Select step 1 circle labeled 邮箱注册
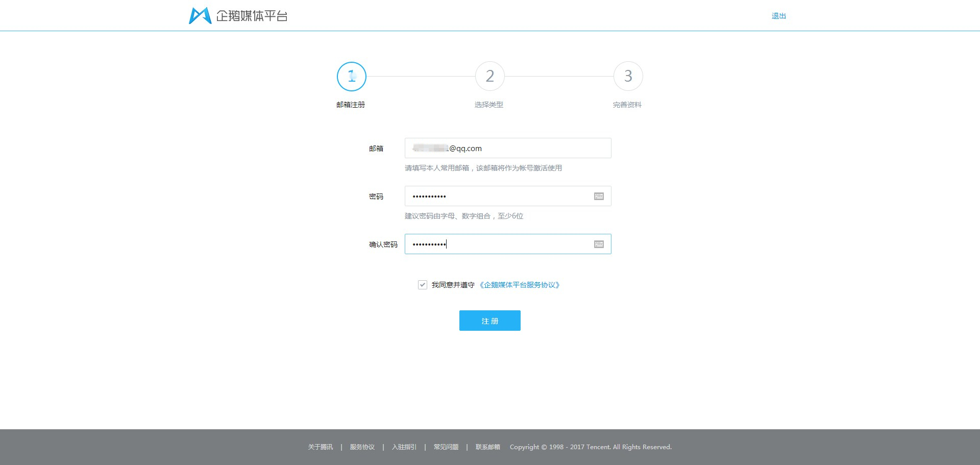This screenshot has height=465, width=980. pos(351,76)
